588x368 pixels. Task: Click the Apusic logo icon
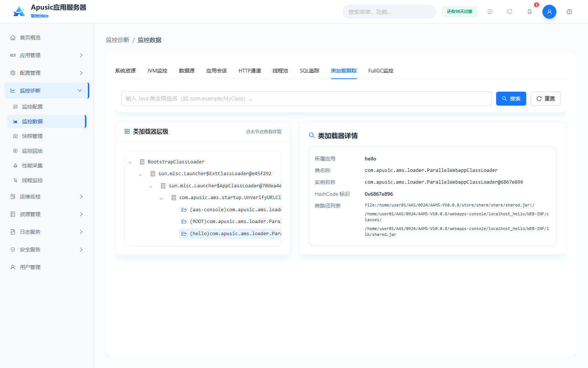click(19, 11)
